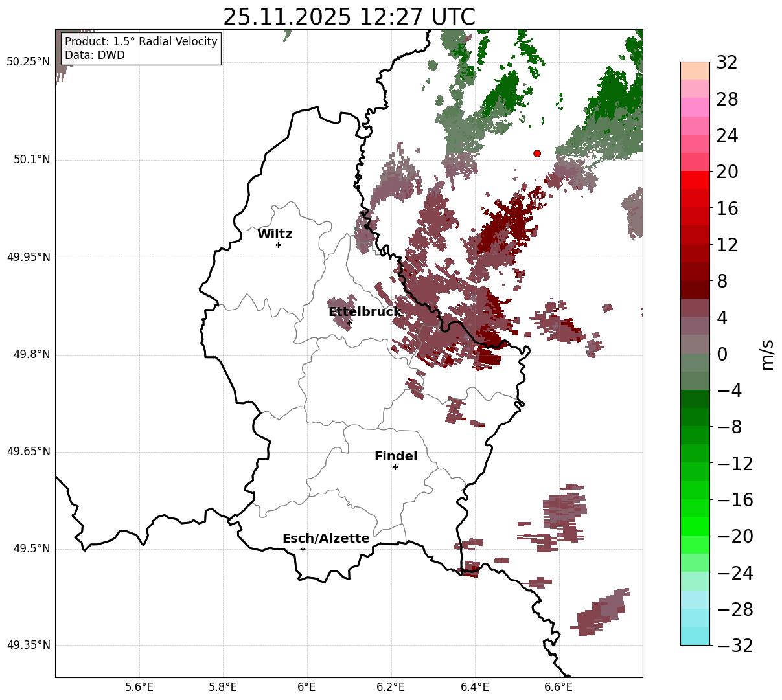Click the Esch/Alzette city label
Image resolution: width=782 pixels, height=700 pixels.
(326, 539)
